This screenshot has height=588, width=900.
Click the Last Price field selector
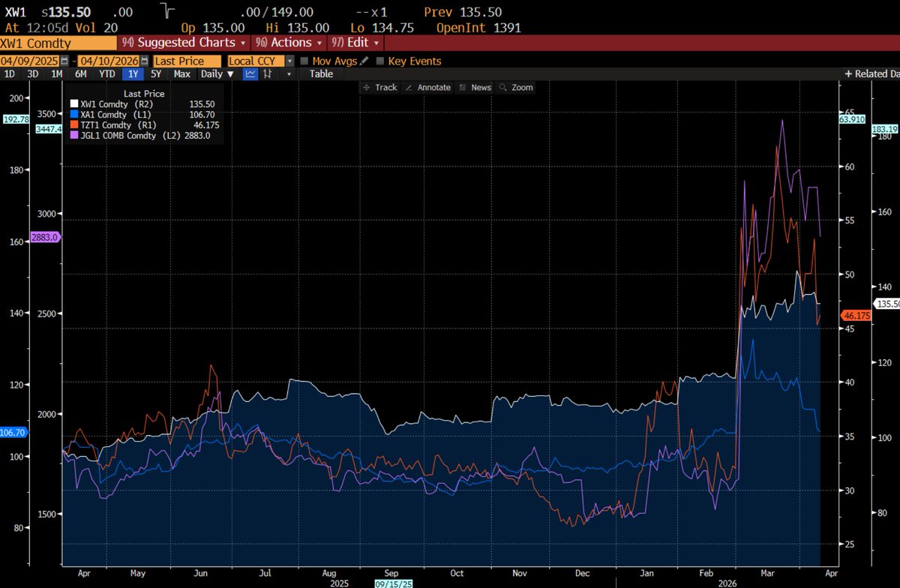click(x=187, y=61)
